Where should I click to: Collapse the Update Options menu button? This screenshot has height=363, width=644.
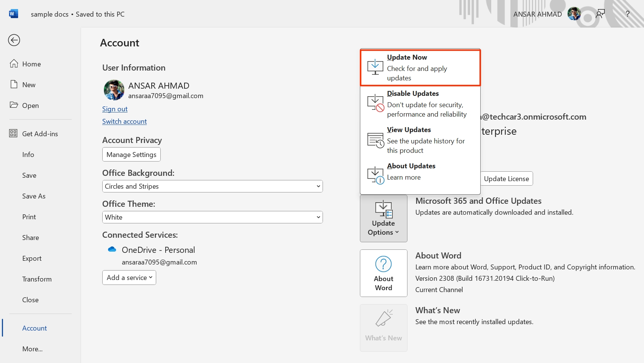(383, 218)
